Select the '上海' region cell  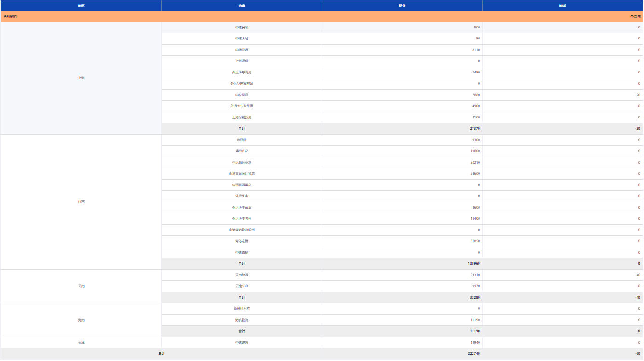81,78
